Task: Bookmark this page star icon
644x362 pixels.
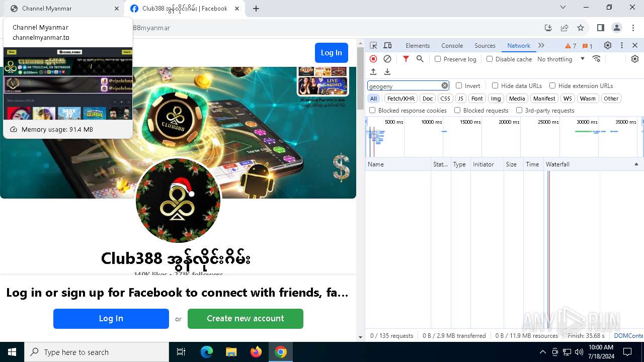Action: tap(581, 28)
